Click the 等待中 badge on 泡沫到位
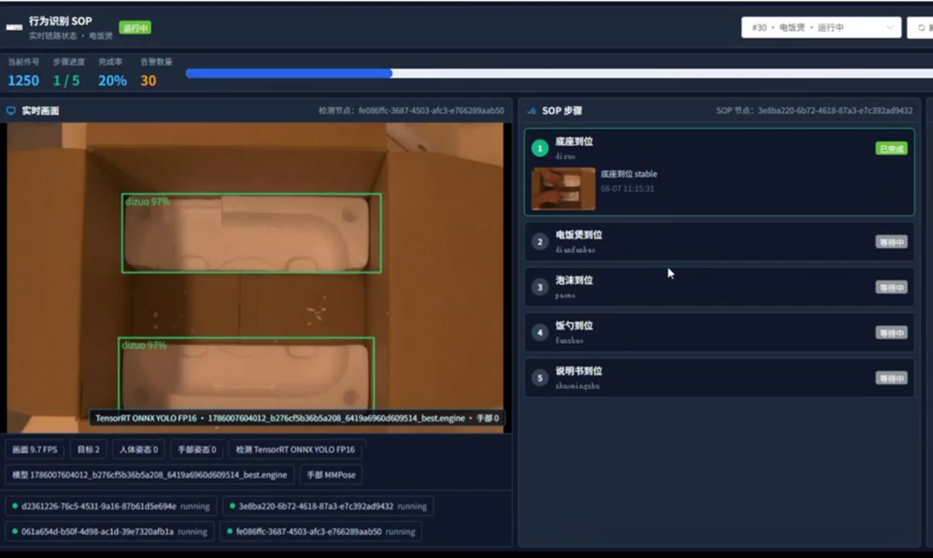 (x=891, y=287)
